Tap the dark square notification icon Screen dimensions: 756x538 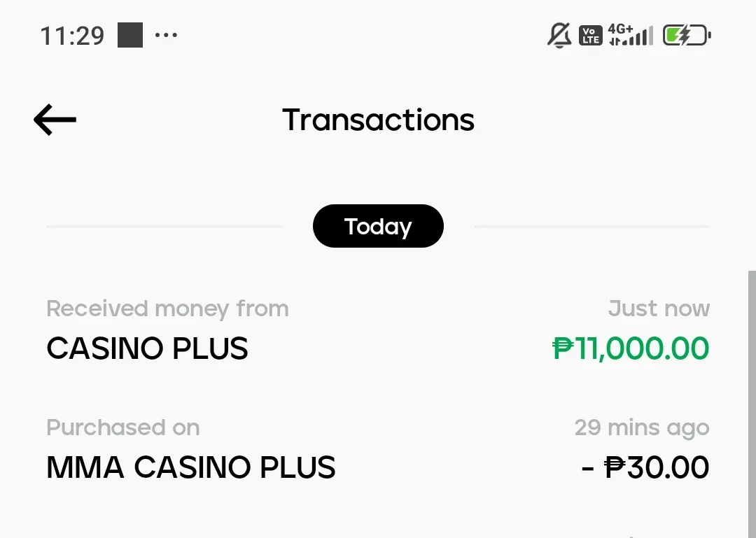point(130,35)
